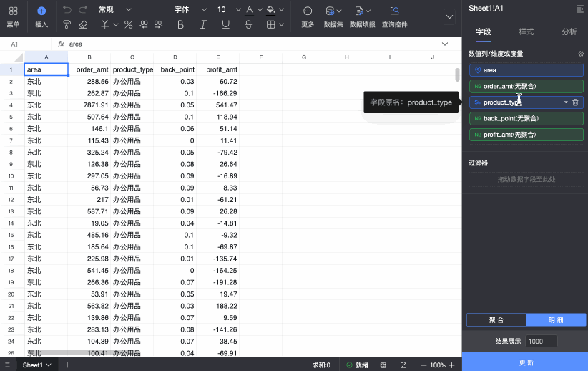Viewport: 588px width, 371px height.
Task: Expand the font color dropdown arrow
Action: point(260,10)
